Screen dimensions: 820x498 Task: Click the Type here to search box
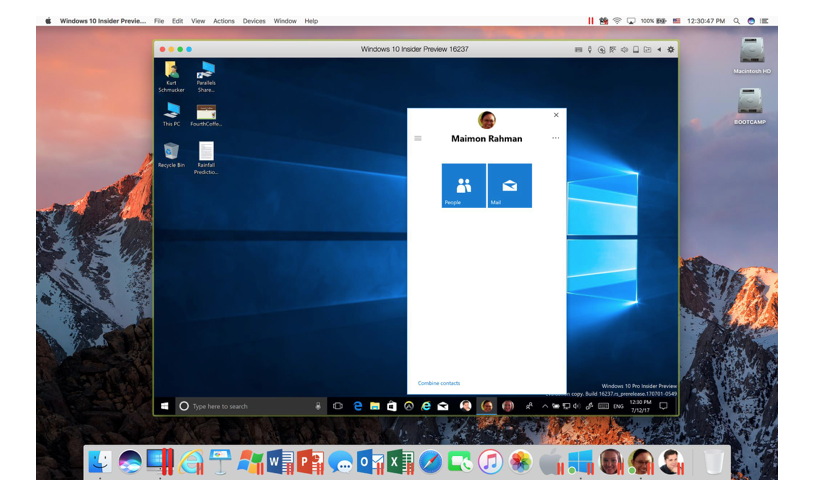coord(250,406)
